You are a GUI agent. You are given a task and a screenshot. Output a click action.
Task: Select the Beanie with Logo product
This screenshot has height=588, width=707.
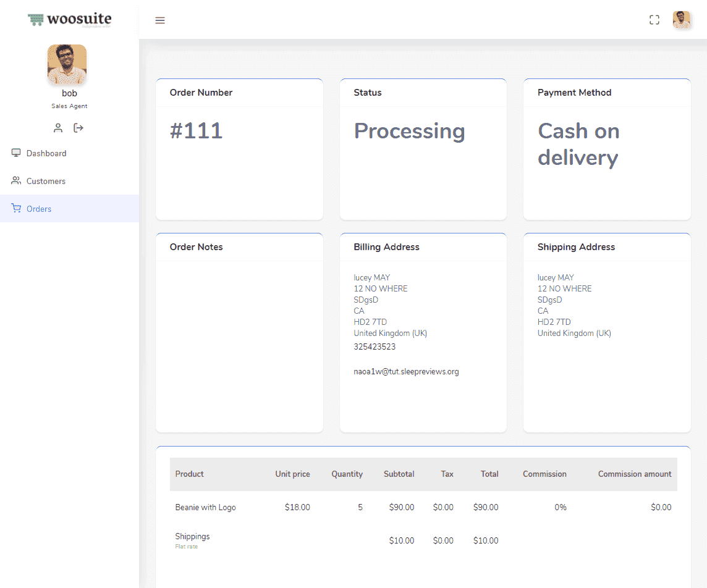coord(205,508)
